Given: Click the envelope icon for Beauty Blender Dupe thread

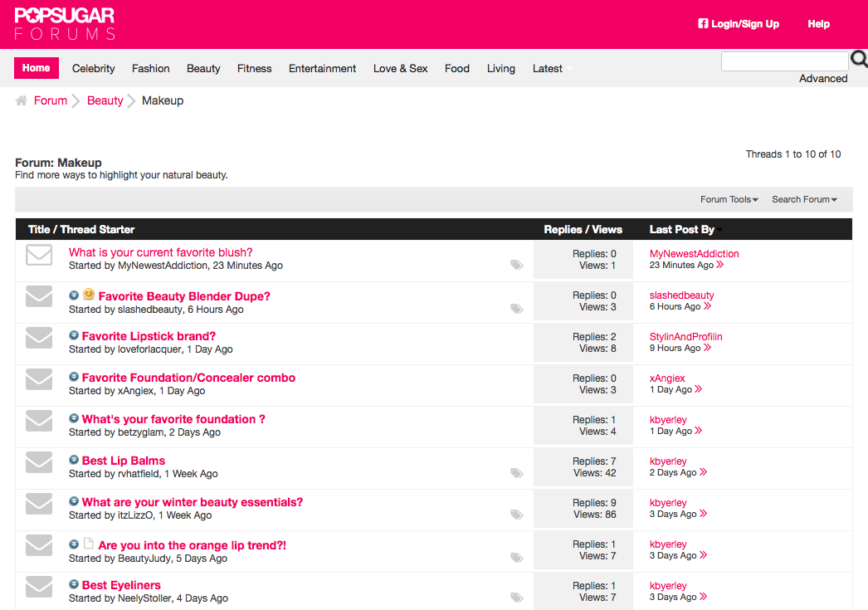Looking at the screenshot, I should (39, 296).
